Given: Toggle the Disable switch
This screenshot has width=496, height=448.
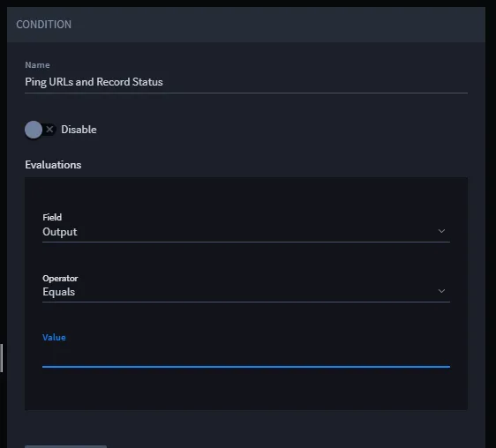Looking at the screenshot, I should 41,130.
